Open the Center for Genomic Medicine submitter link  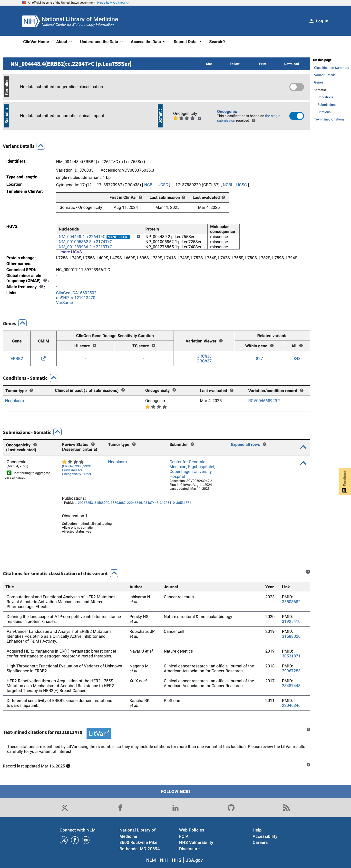(192, 469)
